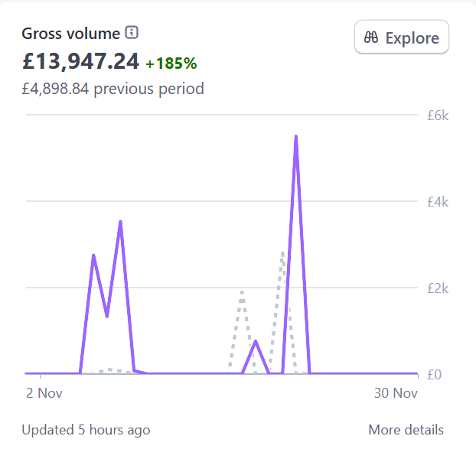Click the small purple peak below £1k

(x=256, y=341)
